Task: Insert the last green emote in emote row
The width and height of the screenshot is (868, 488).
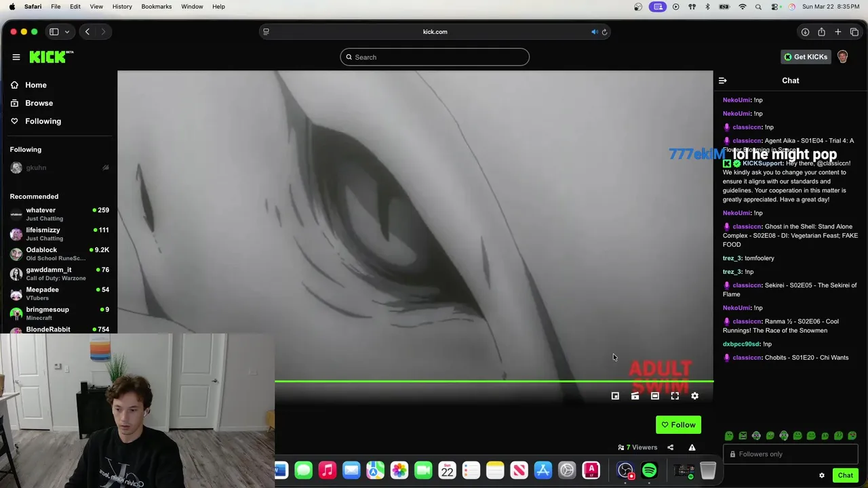Action: tap(852, 436)
